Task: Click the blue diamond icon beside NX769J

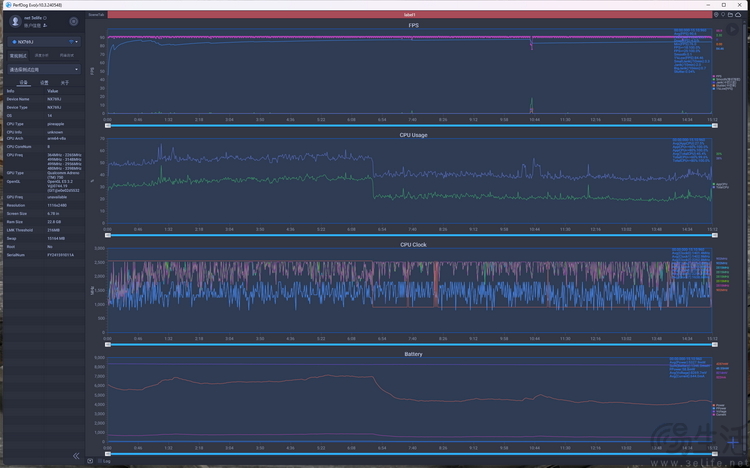Action: pyautogui.click(x=14, y=42)
